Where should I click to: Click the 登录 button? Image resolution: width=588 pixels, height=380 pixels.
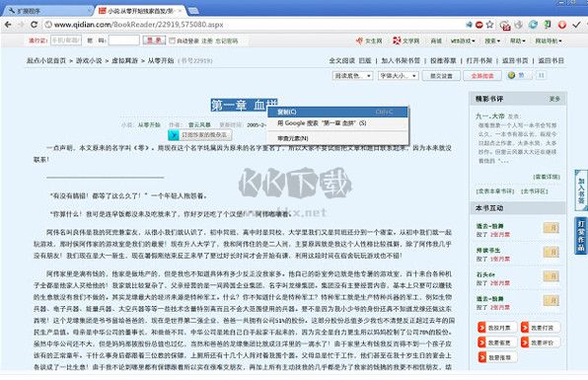coord(154,40)
